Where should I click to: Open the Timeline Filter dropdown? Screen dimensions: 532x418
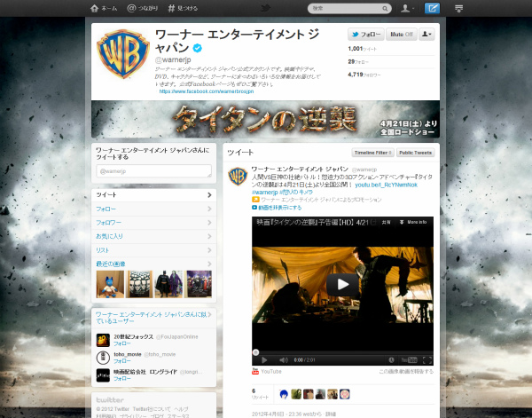coord(373,153)
